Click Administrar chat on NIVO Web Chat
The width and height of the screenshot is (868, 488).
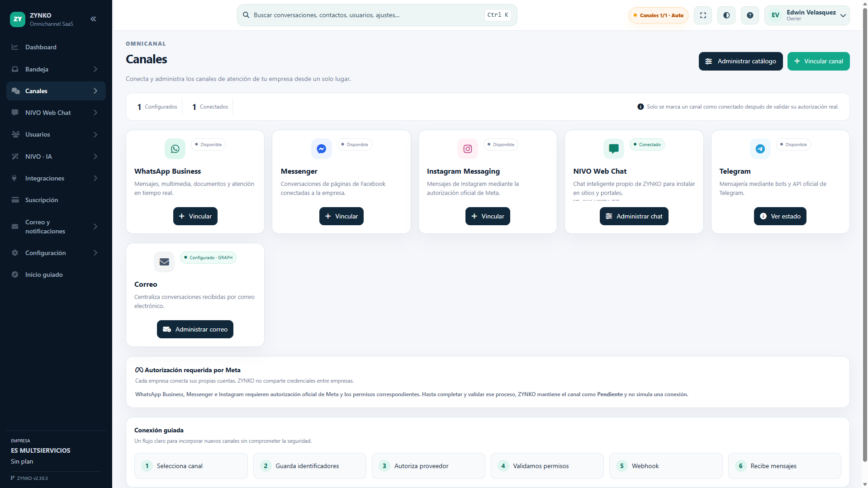634,216
